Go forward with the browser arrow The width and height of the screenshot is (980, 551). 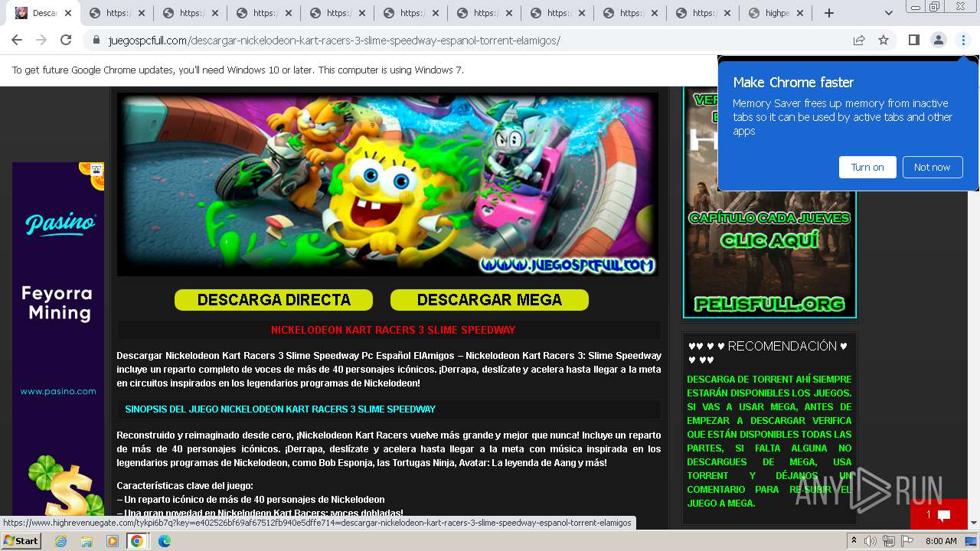[41, 40]
